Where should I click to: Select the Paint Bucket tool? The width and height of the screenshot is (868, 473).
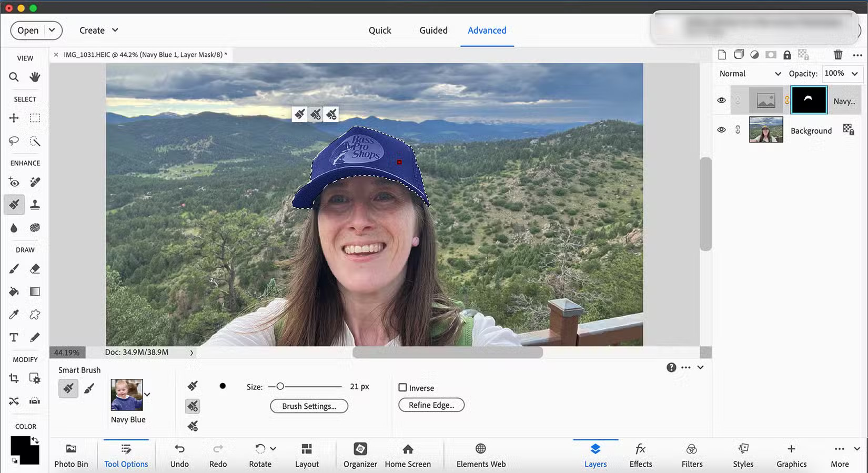tap(14, 291)
